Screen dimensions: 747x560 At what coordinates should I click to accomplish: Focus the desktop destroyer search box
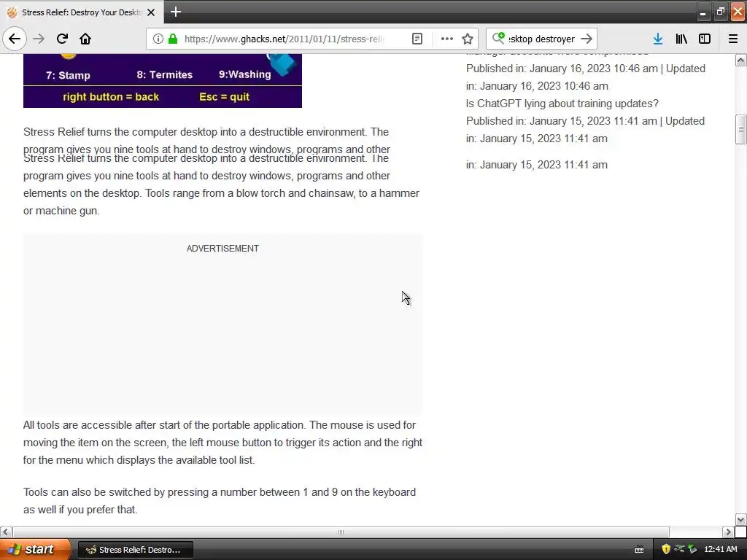click(x=541, y=39)
